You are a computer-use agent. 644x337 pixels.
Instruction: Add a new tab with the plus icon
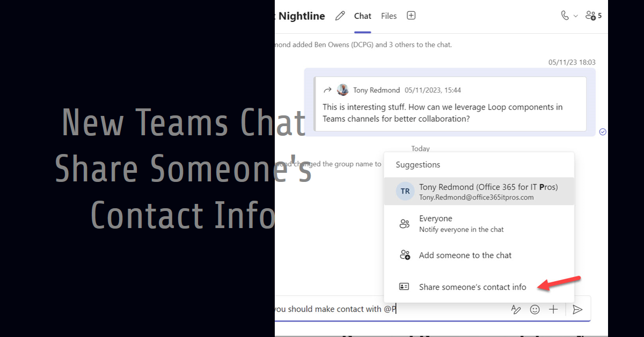point(411,16)
